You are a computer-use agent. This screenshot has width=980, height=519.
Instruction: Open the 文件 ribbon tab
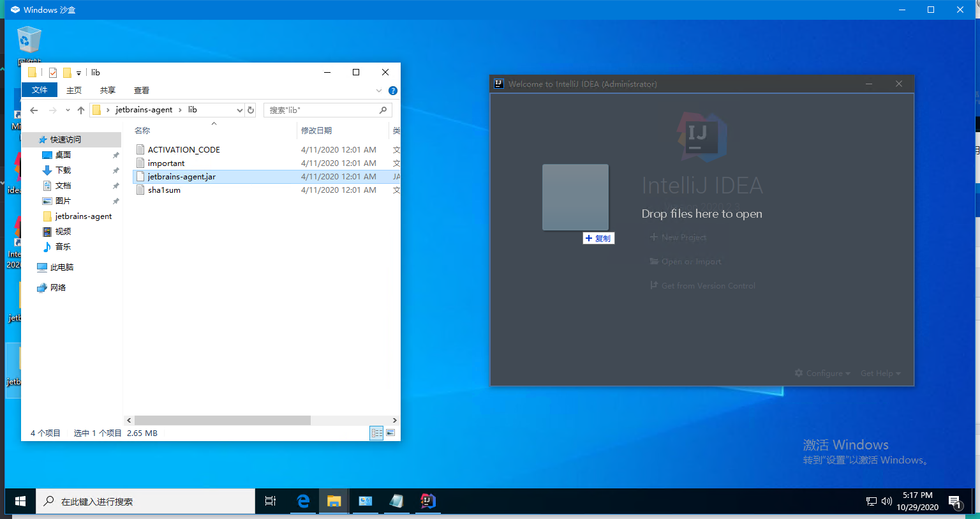tap(40, 90)
